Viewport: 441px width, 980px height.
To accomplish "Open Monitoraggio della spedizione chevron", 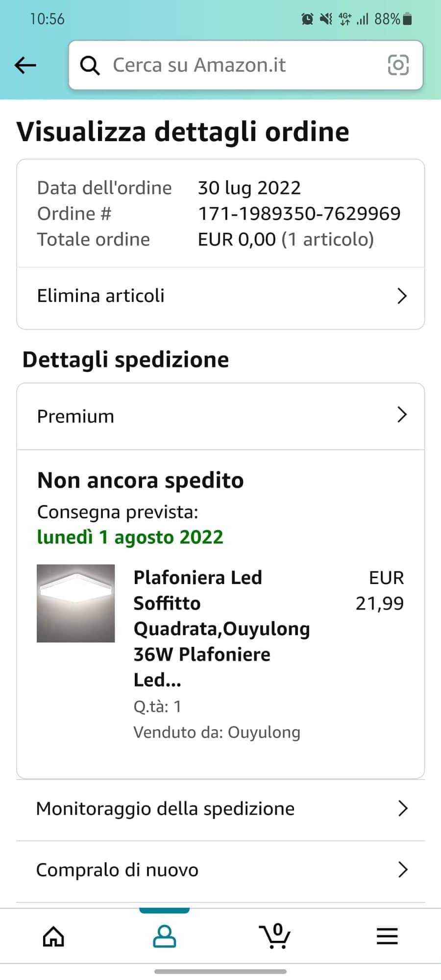I will coord(403,808).
